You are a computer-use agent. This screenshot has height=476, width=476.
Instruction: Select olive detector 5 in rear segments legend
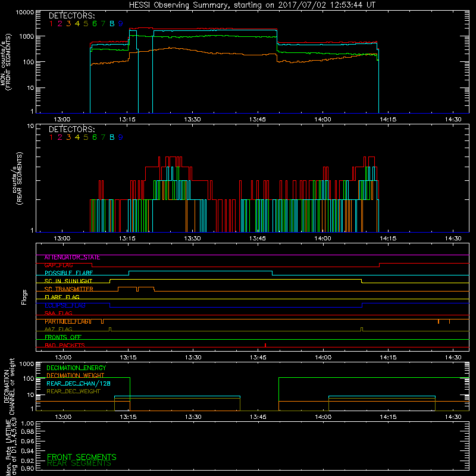coord(86,137)
